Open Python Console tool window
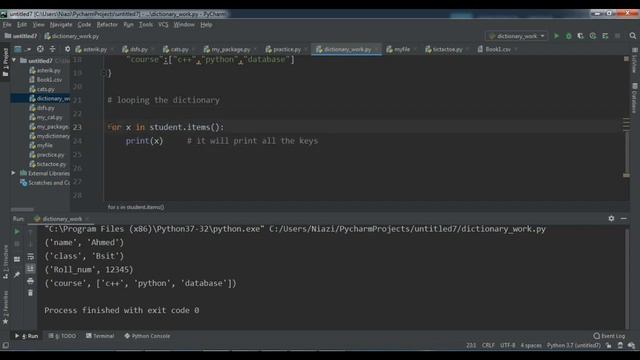 coord(147,336)
